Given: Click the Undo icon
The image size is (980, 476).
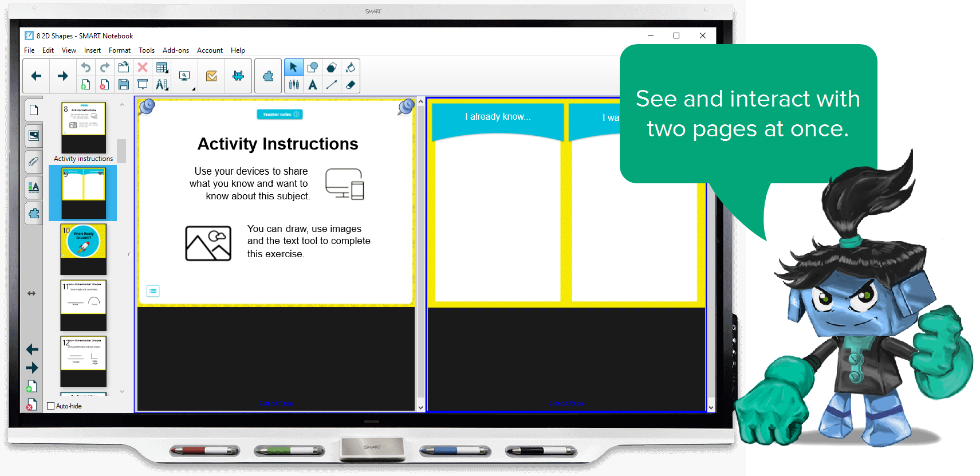Looking at the screenshot, I should tap(85, 68).
